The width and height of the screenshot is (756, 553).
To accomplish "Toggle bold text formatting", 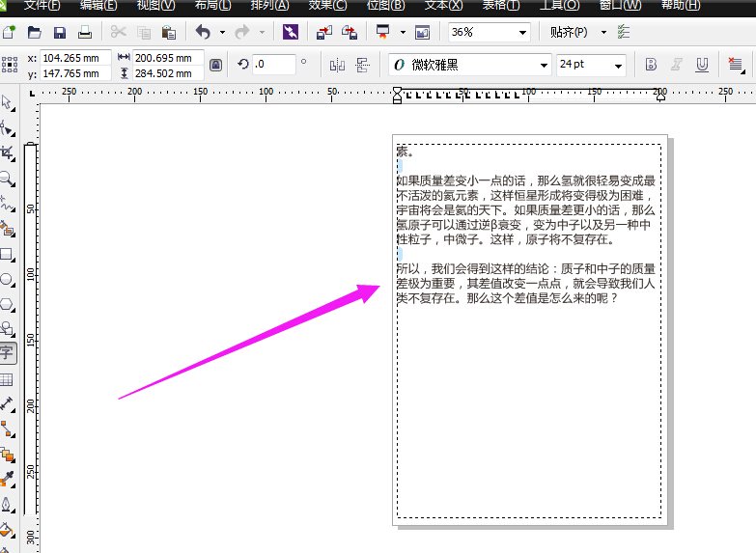I will click(x=651, y=65).
